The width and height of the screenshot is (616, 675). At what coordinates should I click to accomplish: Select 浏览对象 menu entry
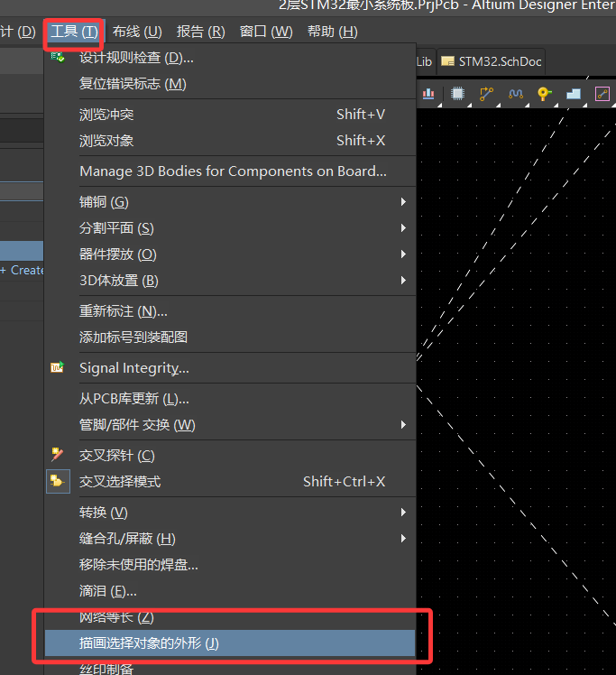coord(230,141)
